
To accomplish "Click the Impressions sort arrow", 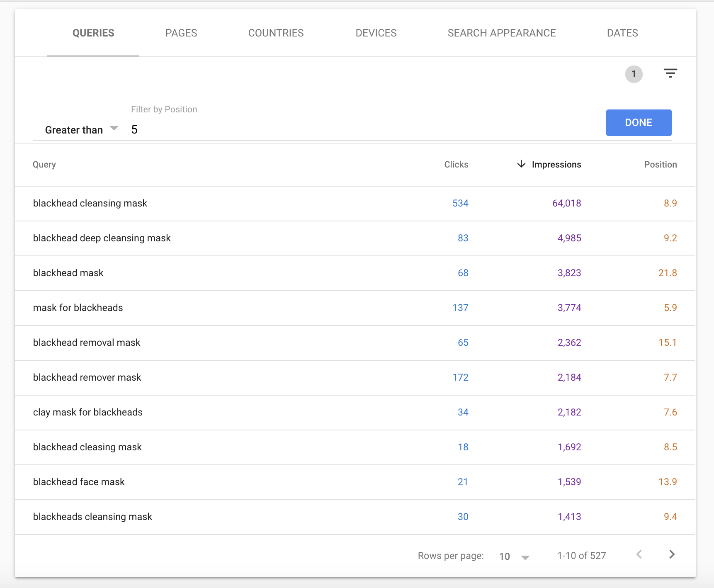I will click(521, 164).
